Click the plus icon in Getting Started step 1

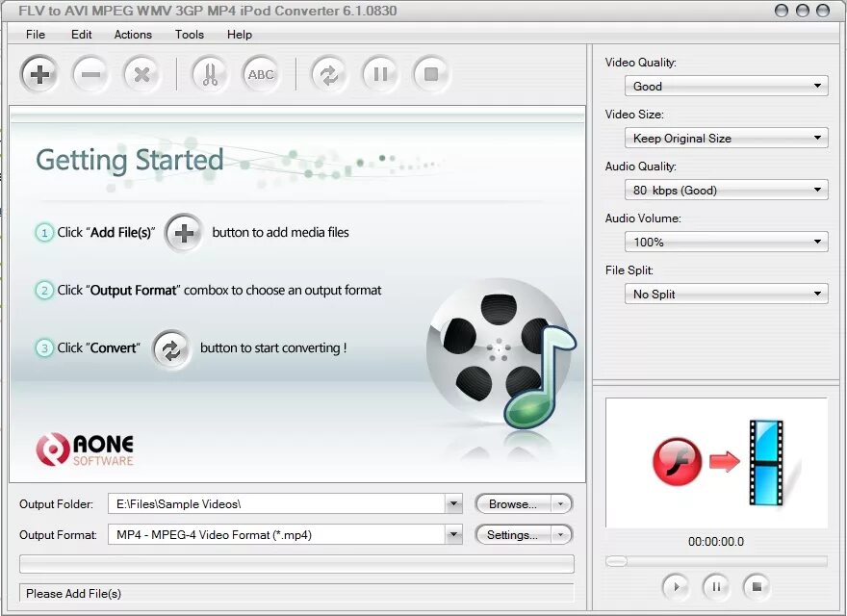click(x=184, y=234)
